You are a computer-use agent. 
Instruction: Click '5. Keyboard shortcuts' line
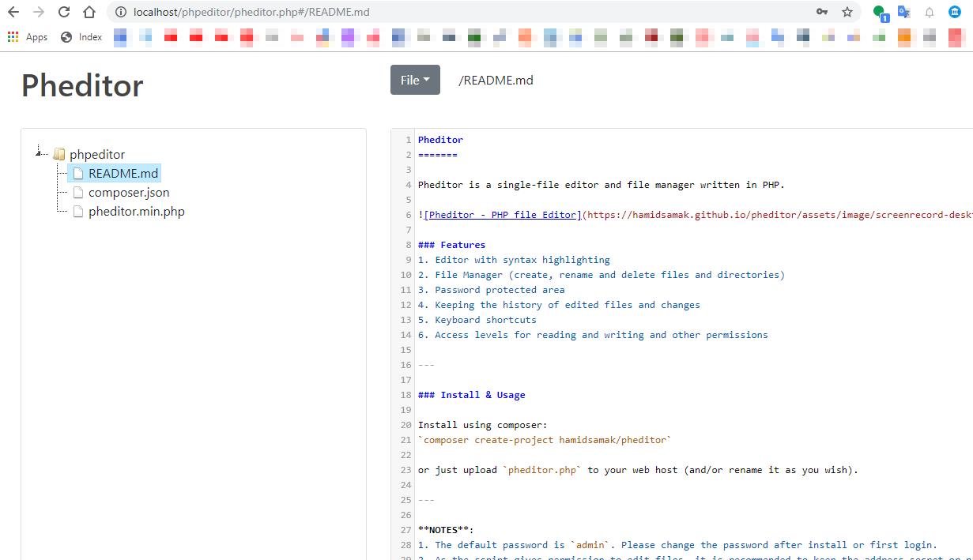(477, 320)
